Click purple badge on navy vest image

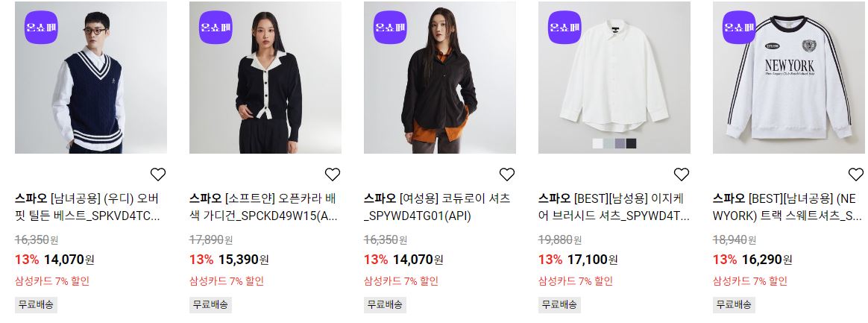click(x=41, y=27)
